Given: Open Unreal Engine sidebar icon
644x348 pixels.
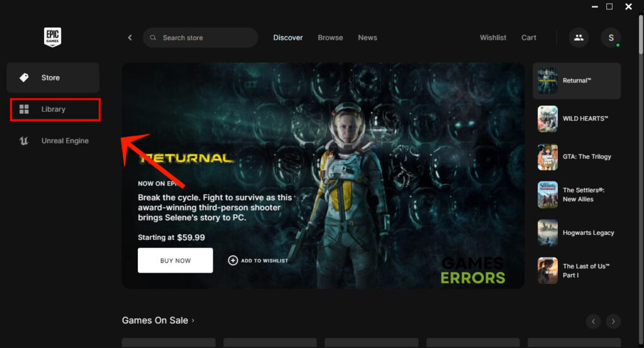Looking at the screenshot, I should point(24,141).
